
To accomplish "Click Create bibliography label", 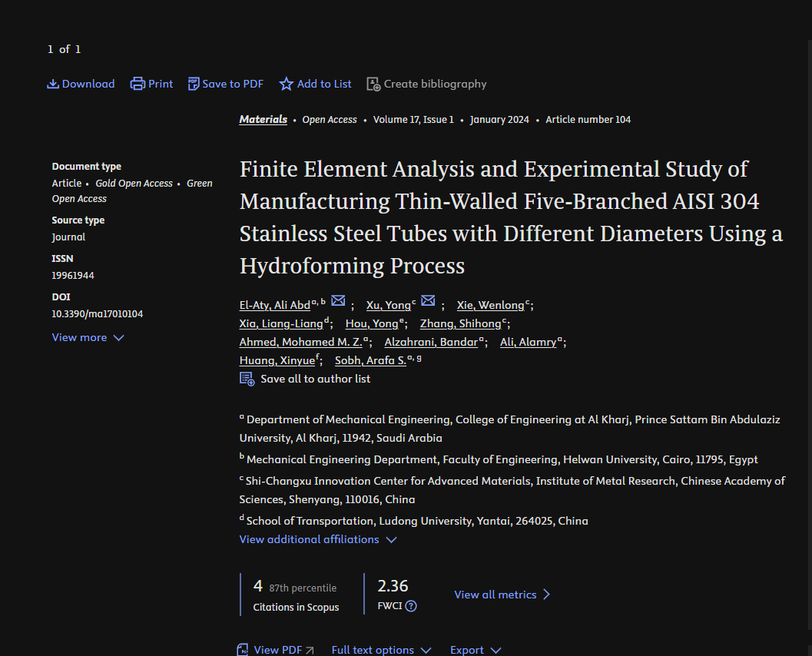I will 435,84.
